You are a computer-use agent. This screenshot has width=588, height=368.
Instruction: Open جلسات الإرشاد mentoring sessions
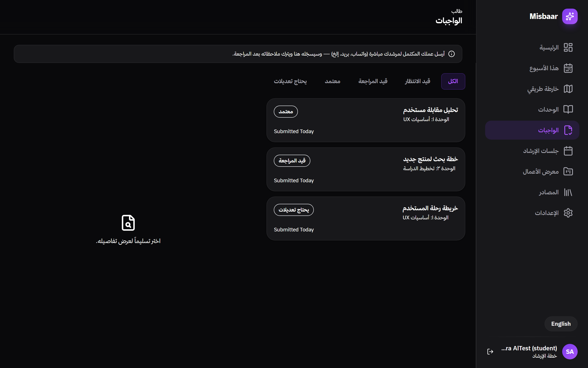[x=532, y=151]
